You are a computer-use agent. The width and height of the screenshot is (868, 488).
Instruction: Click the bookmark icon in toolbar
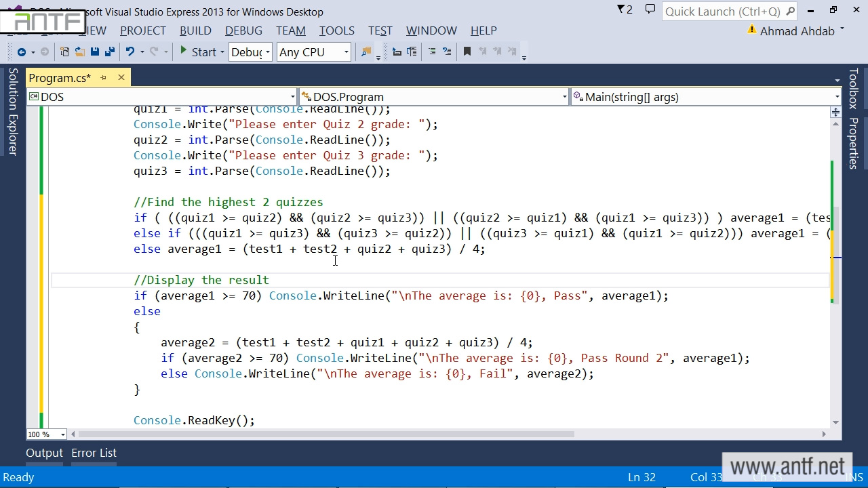(x=467, y=52)
